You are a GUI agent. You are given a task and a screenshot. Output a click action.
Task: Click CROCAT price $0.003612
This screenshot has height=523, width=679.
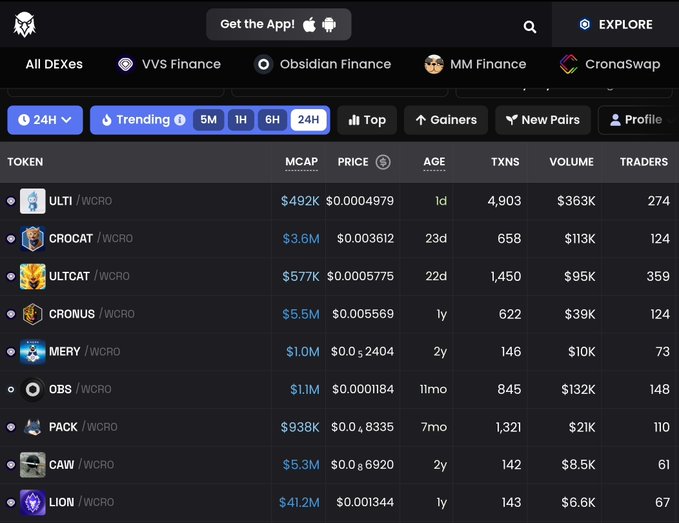tap(365, 239)
